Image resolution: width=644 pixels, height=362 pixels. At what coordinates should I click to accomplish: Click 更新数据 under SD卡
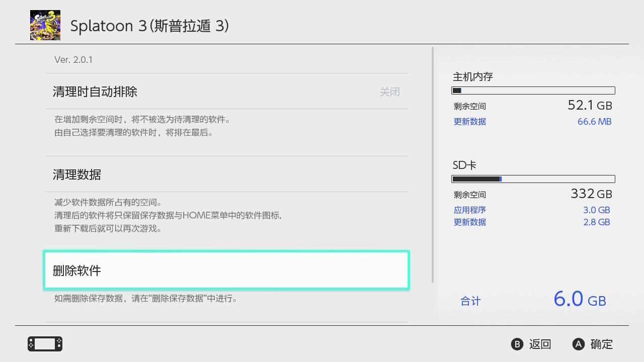coord(470,222)
